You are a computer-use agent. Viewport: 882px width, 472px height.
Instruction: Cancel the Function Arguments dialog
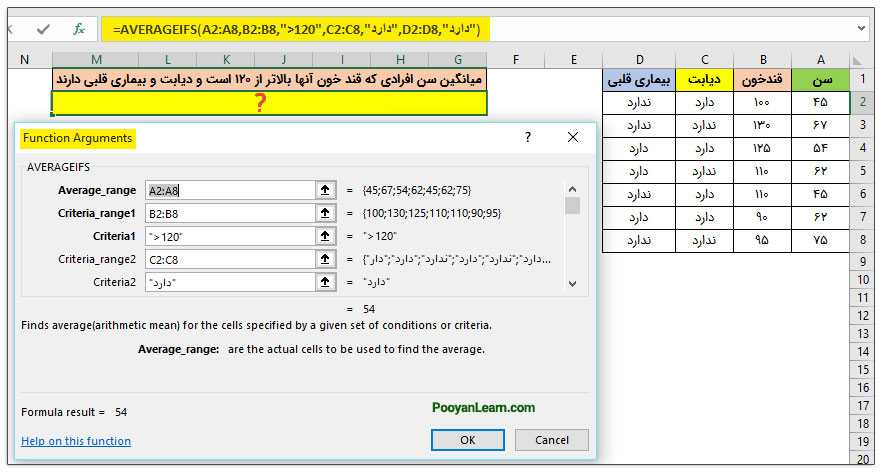click(x=552, y=440)
